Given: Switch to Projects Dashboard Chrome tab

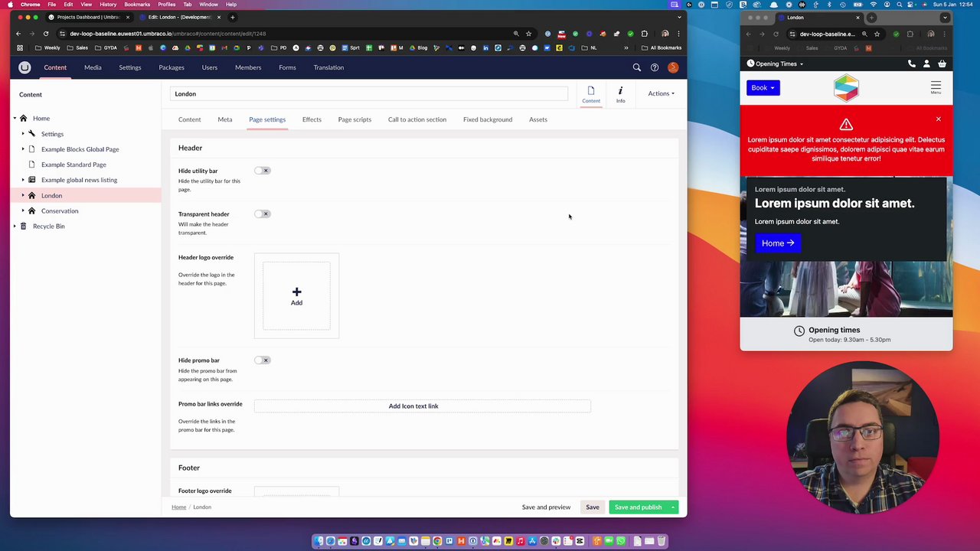Looking at the screenshot, I should [x=88, y=17].
